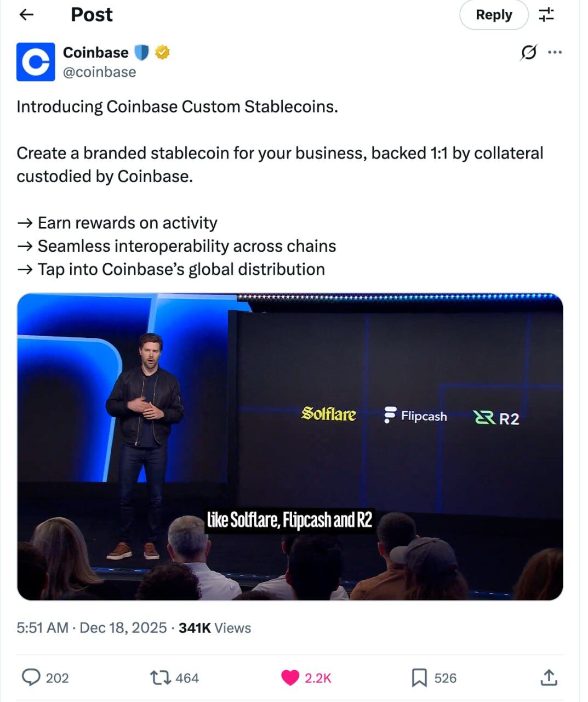Open the share upload icon
588x702 pixels.
pyautogui.click(x=549, y=678)
